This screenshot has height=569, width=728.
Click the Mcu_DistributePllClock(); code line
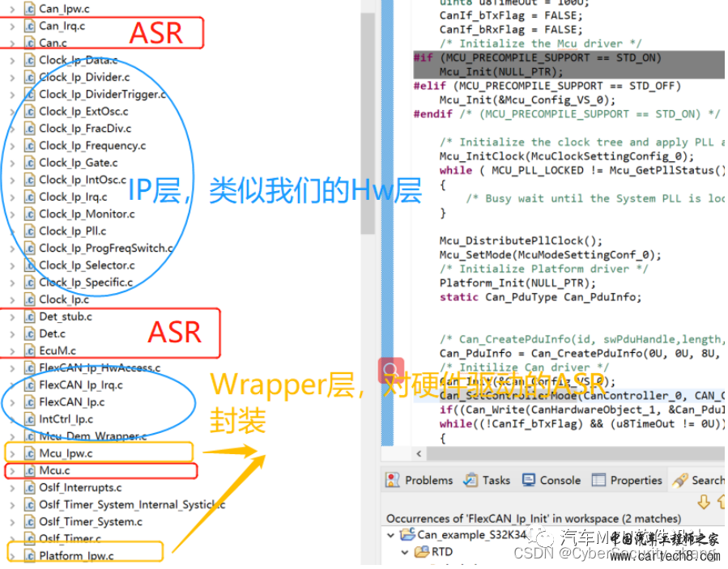tap(521, 241)
